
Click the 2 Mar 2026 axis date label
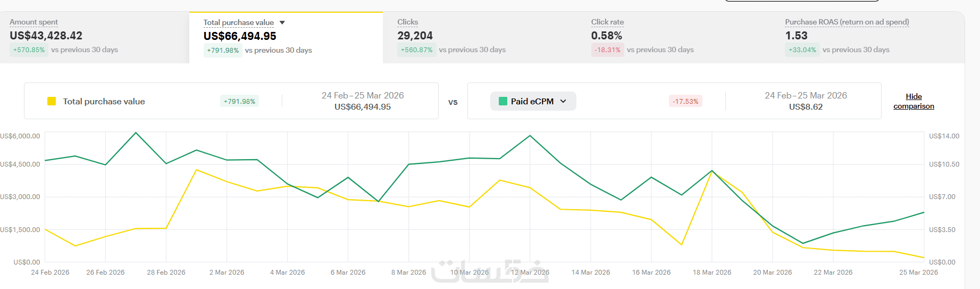coord(227,273)
